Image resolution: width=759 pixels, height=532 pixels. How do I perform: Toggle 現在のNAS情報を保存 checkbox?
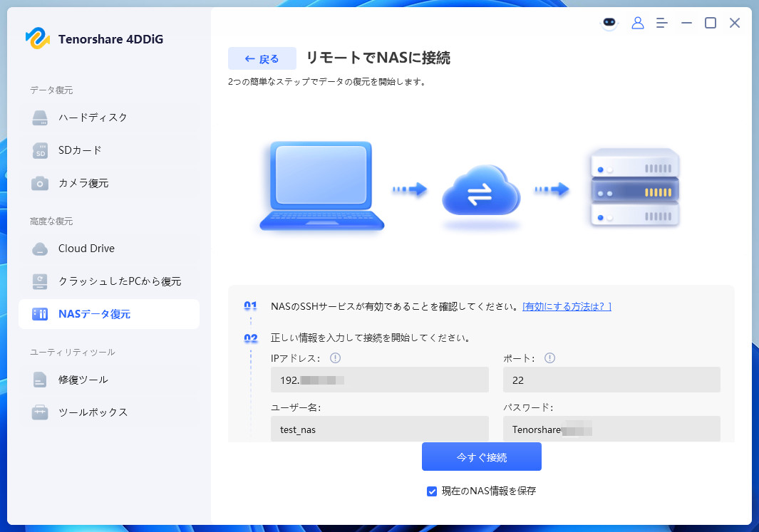tap(432, 491)
